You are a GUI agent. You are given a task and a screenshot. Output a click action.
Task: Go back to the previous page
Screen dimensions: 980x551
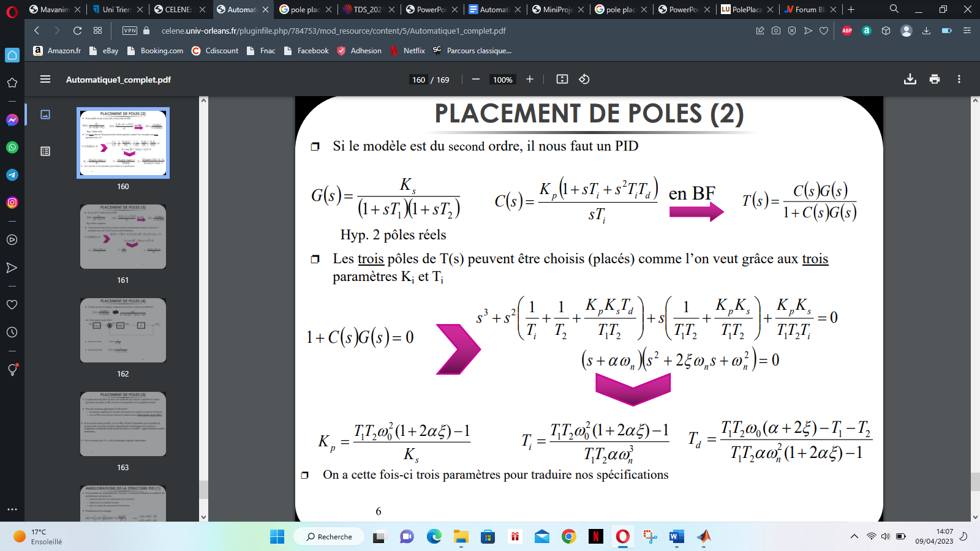point(37,31)
